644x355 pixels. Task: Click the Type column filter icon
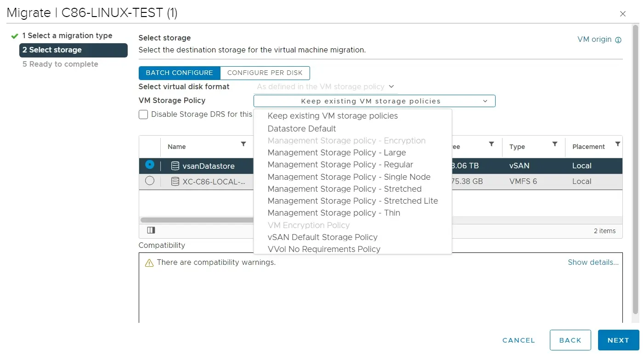click(555, 144)
